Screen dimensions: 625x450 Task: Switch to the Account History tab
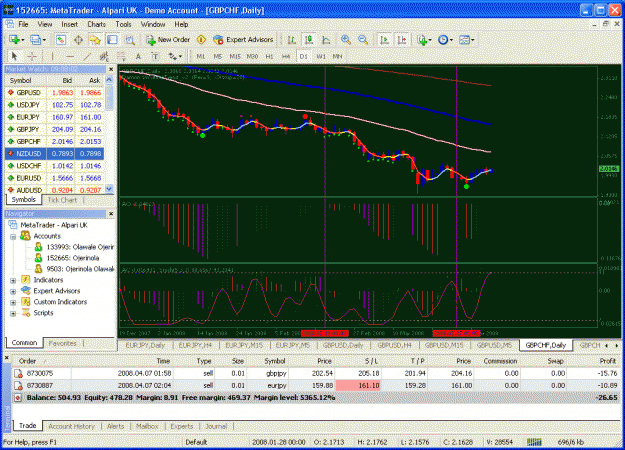click(71, 426)
